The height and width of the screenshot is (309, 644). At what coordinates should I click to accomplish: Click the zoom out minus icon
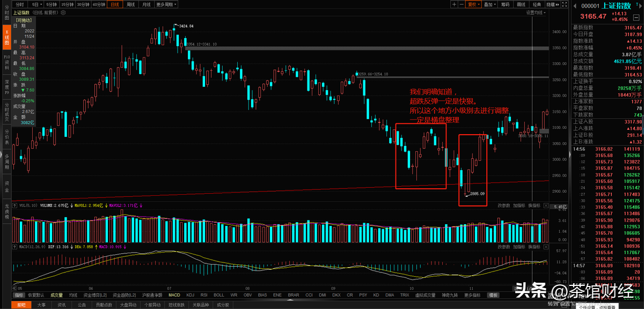[462, 4]
